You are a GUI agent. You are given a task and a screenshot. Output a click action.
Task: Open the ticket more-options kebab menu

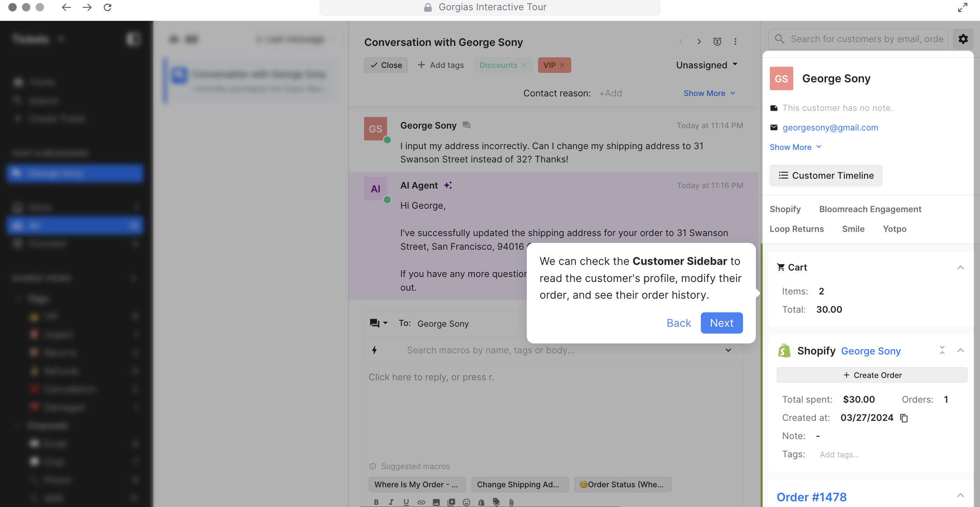pyautogui.click(x=735, y=41)
